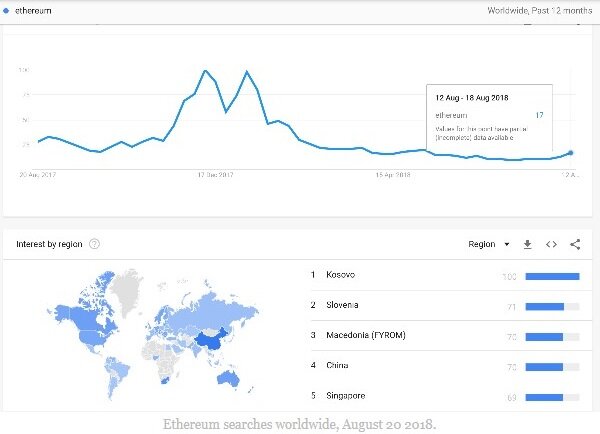Open help tooltip beside Interest by region
The image size is (600, 434).
(x=94, y=244)
